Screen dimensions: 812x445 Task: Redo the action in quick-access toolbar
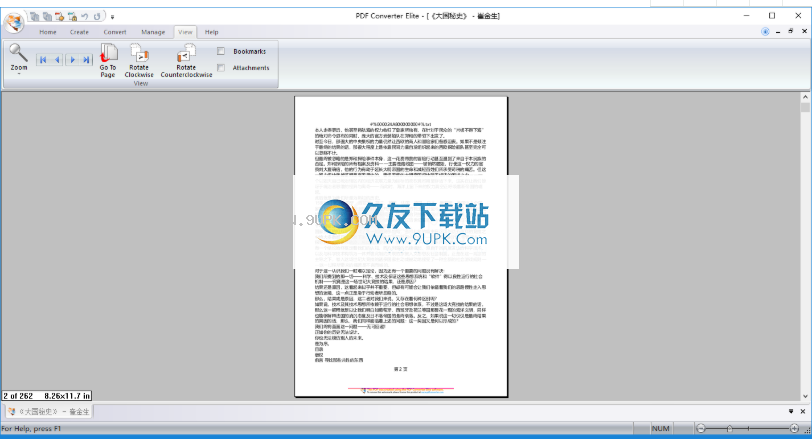point(97,17)
